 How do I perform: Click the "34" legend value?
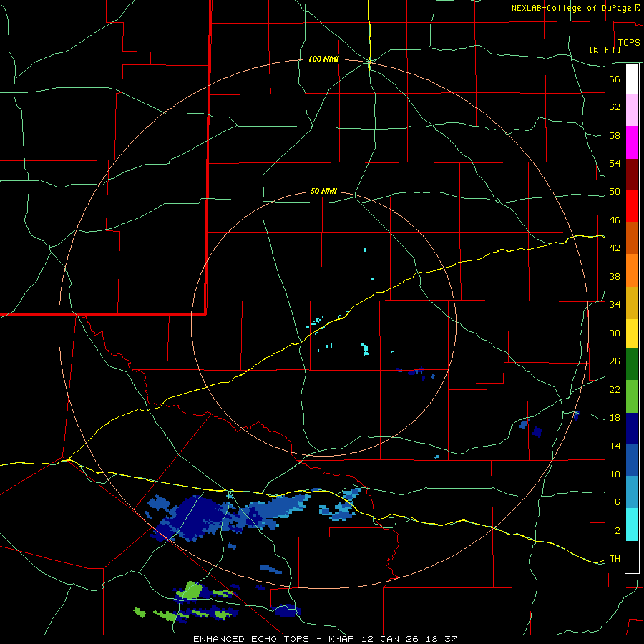[615, 305]
